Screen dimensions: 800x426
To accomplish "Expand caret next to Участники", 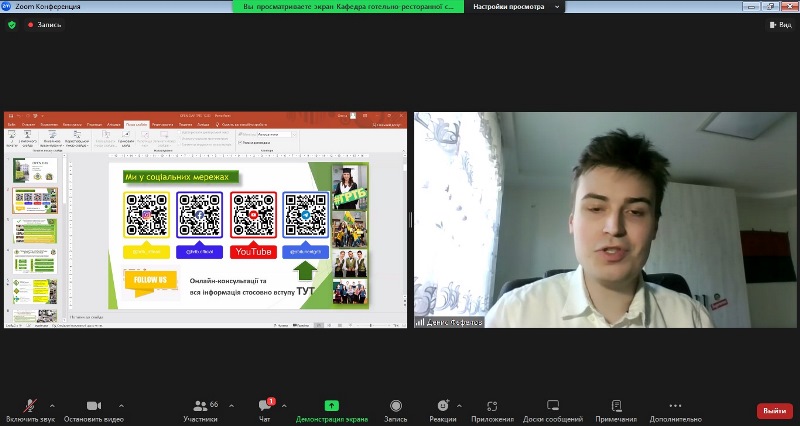I will pos(232,406).
